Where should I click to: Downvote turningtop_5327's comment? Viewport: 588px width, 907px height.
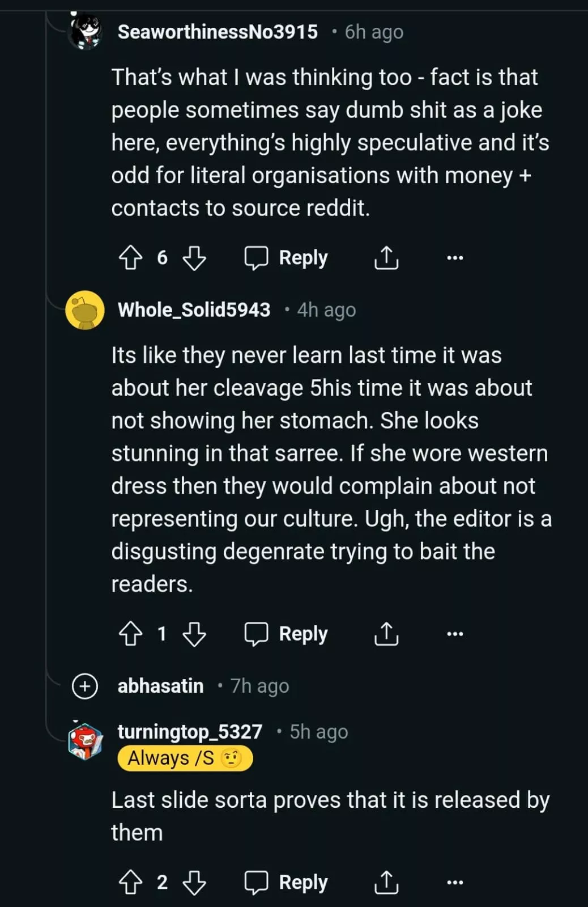pyautogui.click(x=194, y=883)
